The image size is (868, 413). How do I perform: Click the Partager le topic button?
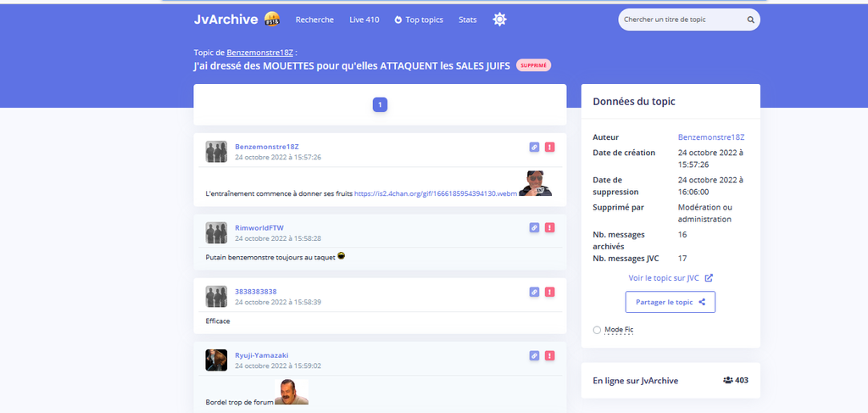coord(670,302)
